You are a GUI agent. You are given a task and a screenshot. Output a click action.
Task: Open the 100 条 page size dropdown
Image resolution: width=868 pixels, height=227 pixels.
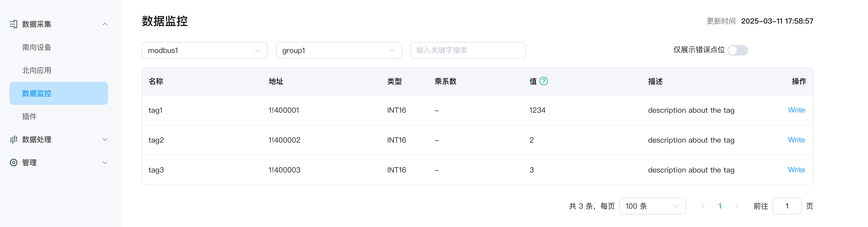[x=652, y=206]
